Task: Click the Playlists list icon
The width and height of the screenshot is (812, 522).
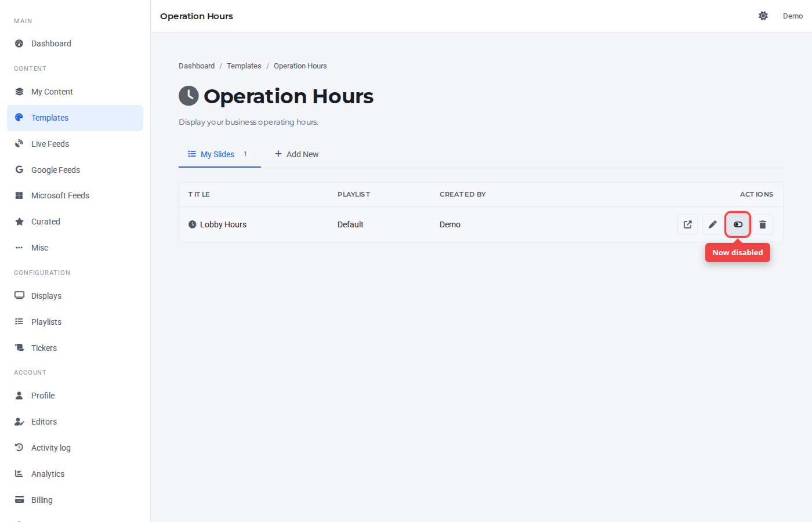Action: pos(19,321)
